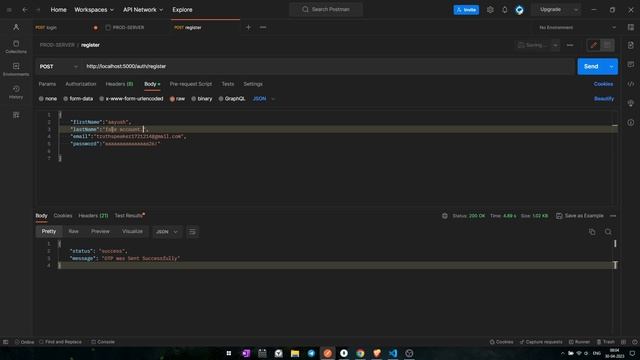Open the Cookies link under Send

(603, 84)
